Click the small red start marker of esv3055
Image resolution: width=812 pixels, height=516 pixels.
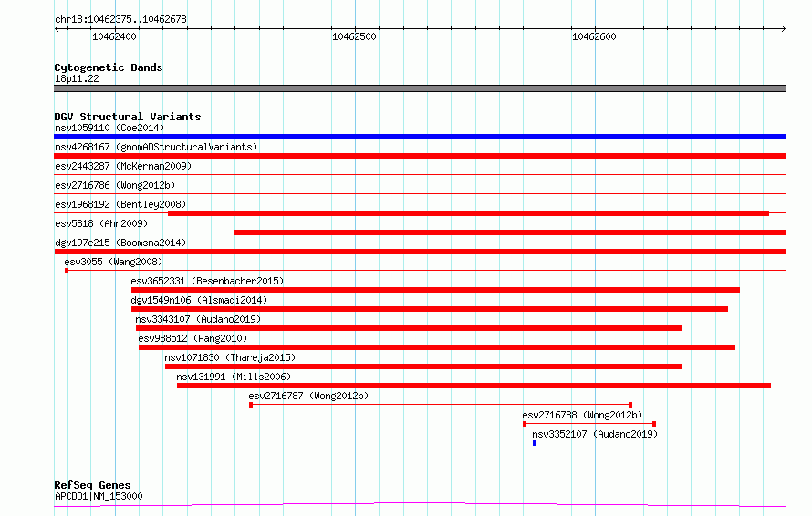(67, 271)
